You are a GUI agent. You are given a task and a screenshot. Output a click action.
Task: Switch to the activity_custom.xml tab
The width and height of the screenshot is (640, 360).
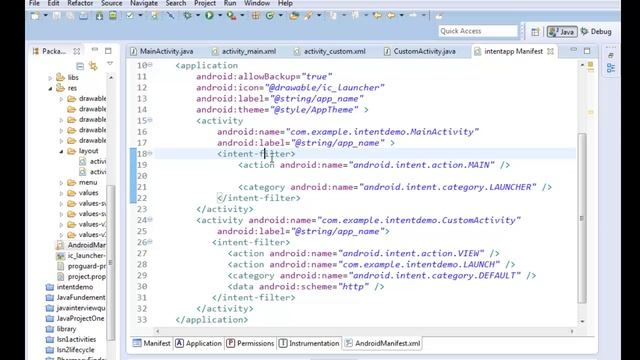(330, 51)
